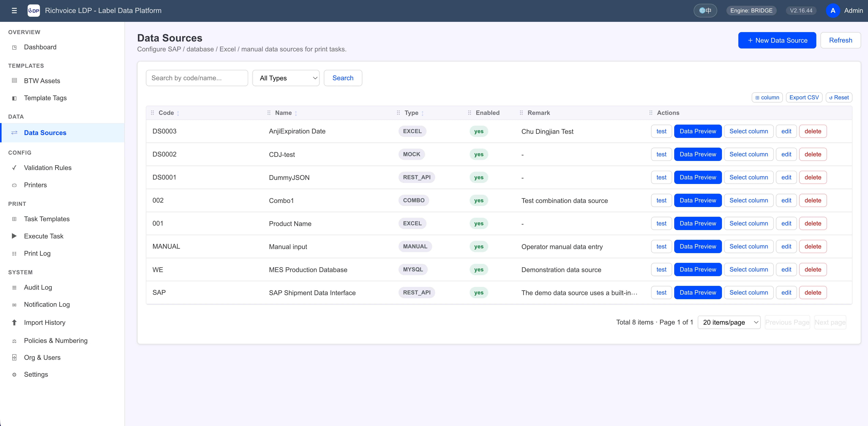868x426 pixels.
Task: Grab the Remark column drag handle
Action: coord(521,113)
